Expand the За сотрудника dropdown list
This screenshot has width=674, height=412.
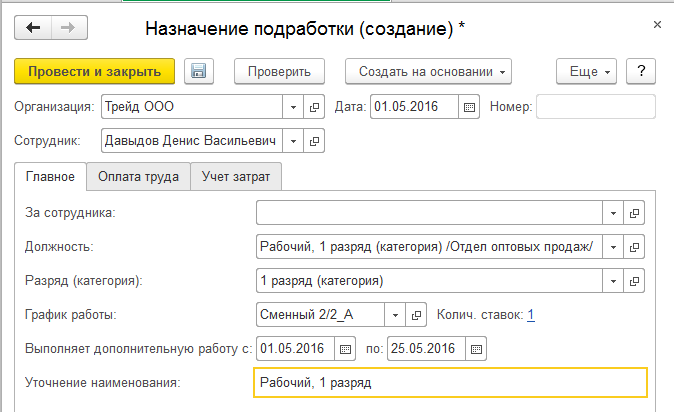pos(612,213)
